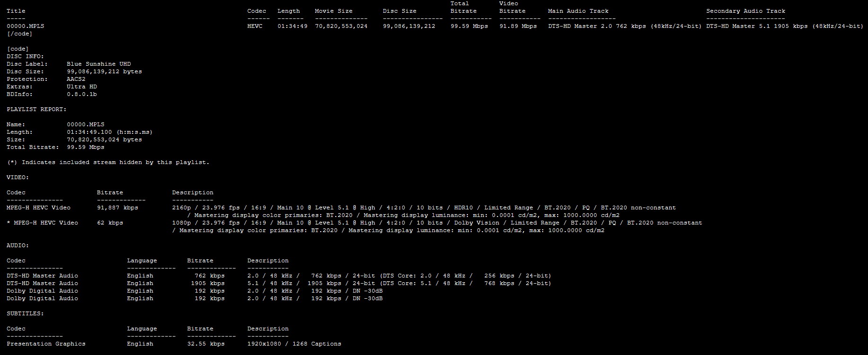Image resolution: width=868 pixels, height=355 pixels.
Task: Click the 62 kbps video bitrate
Action: 110,223
